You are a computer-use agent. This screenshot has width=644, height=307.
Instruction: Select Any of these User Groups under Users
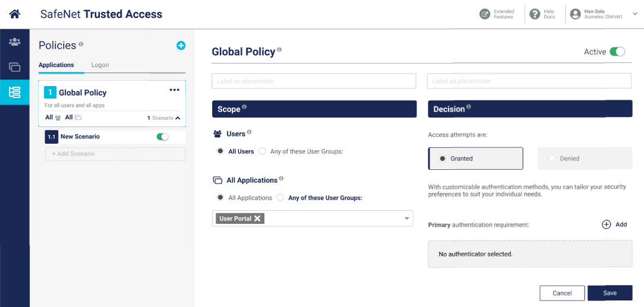click(263, 151)
